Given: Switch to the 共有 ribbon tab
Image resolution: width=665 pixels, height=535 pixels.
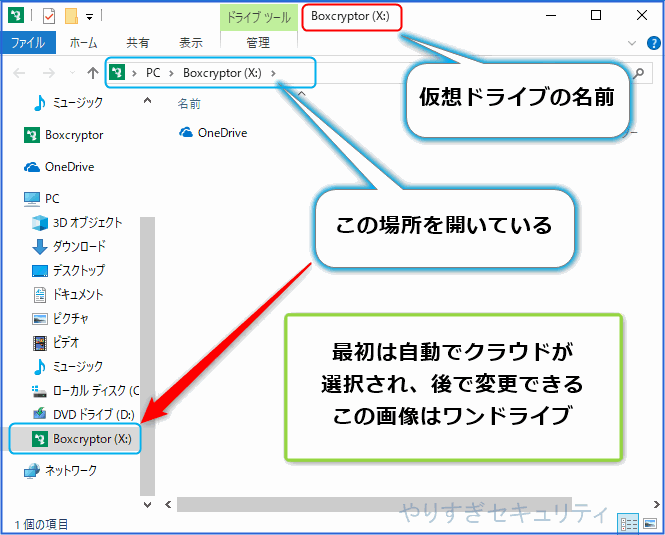Looking at the screenshot, I should (x=138, y=42).
